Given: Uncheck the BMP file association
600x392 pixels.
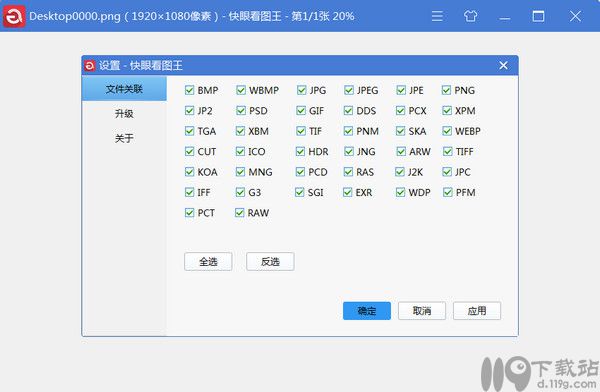Looking at the screenshot, I should click(x=189, y=90).
